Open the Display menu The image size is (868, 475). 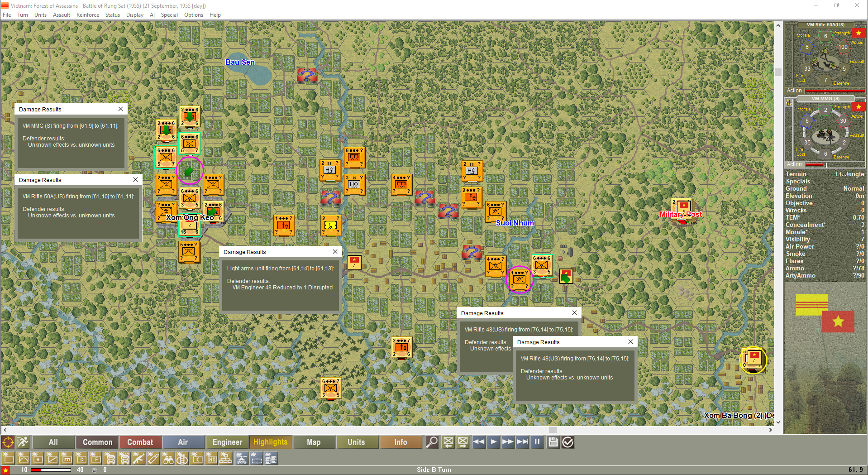click(x=135, y=15)
